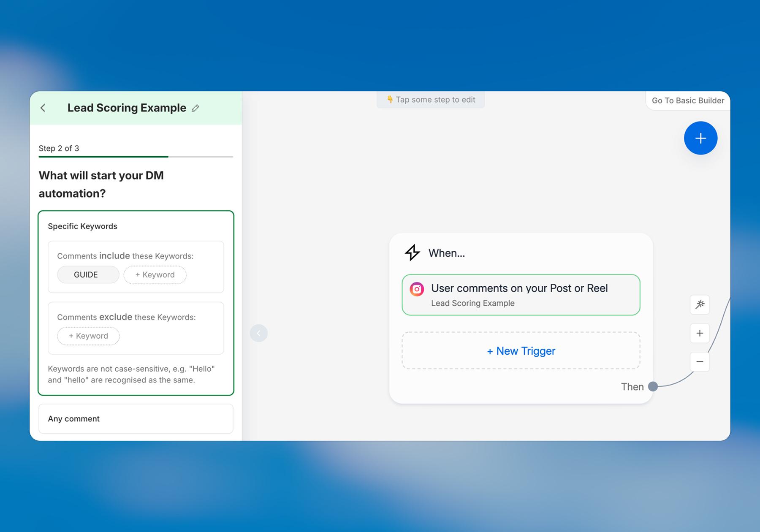The height and width of the screenshot is (532, 760).
Task: Add an exclude Keyword
Action: click(88, 336)
